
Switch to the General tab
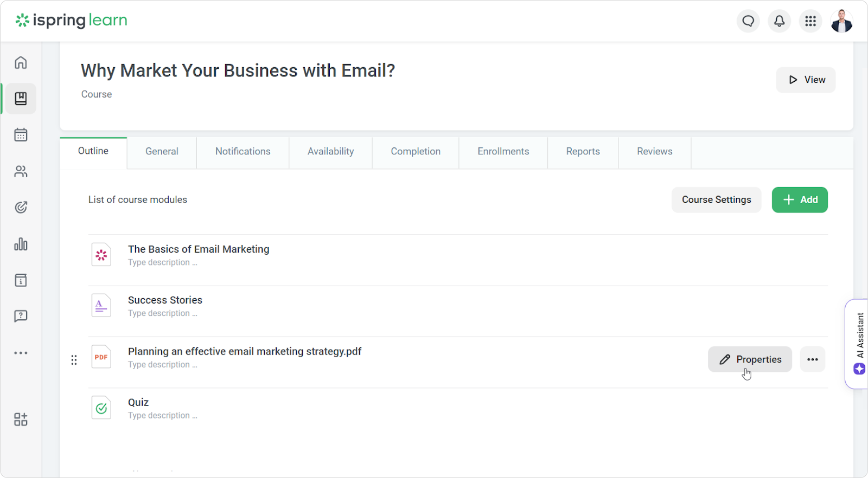pyautogui.click(x=162, y=152)
